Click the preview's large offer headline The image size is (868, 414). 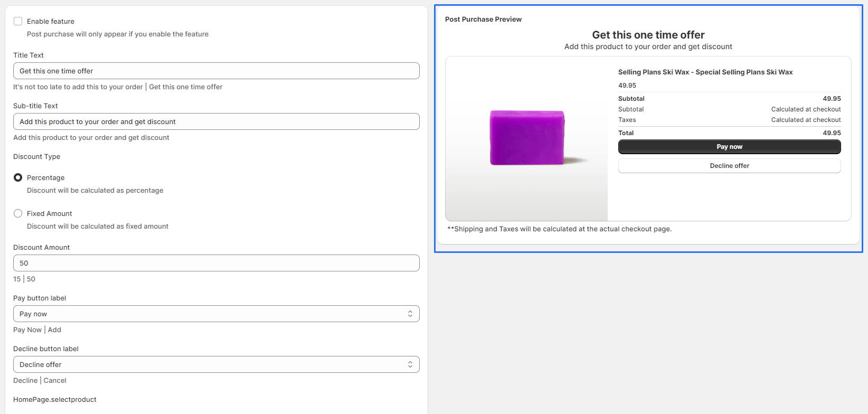point(648,35)
